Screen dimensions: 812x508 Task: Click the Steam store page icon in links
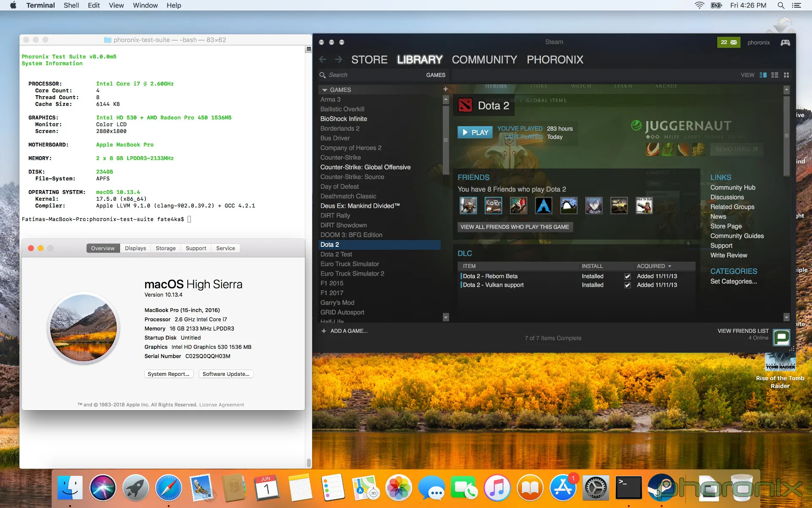[726, 225]
